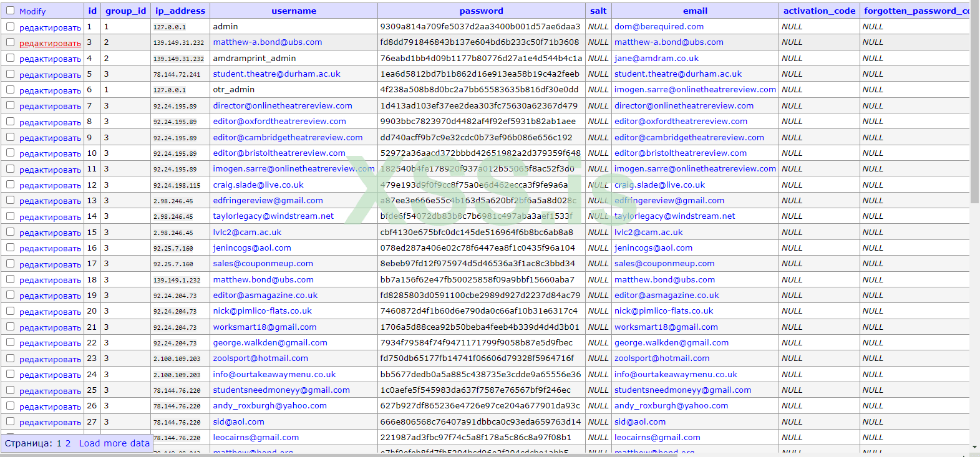Go to page 2 of results
This screenshot has height=457, width=980.
pos(68,443)
